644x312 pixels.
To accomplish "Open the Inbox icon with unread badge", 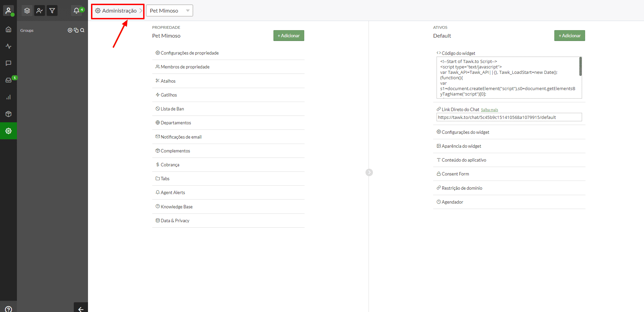I will point(8,80).
